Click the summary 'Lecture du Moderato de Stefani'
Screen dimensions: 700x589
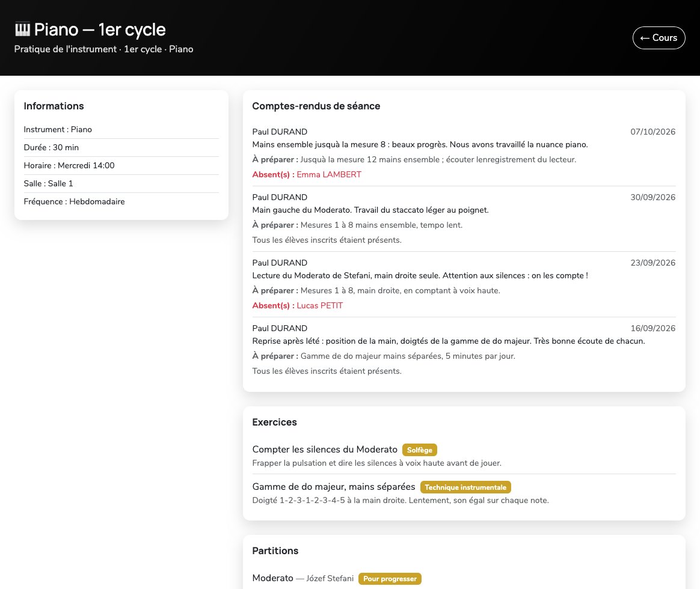point(420,276)
